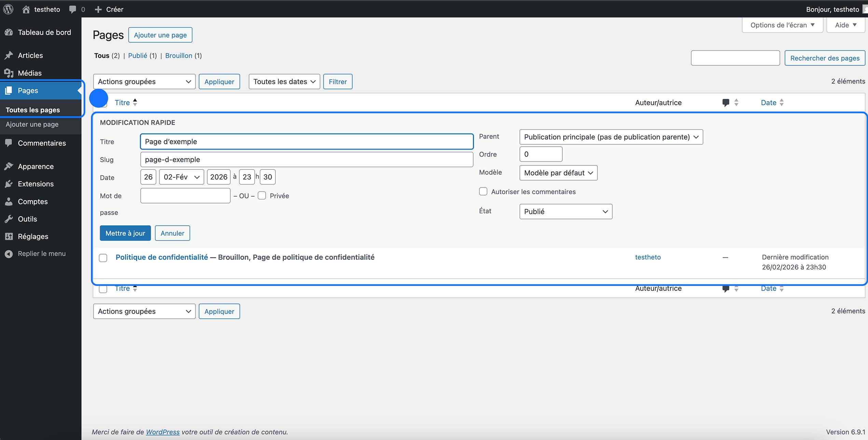The height and width of the screenshot is (440, 868).
Task: Open the État dropdown showing Publié
Action: point(565,211)
